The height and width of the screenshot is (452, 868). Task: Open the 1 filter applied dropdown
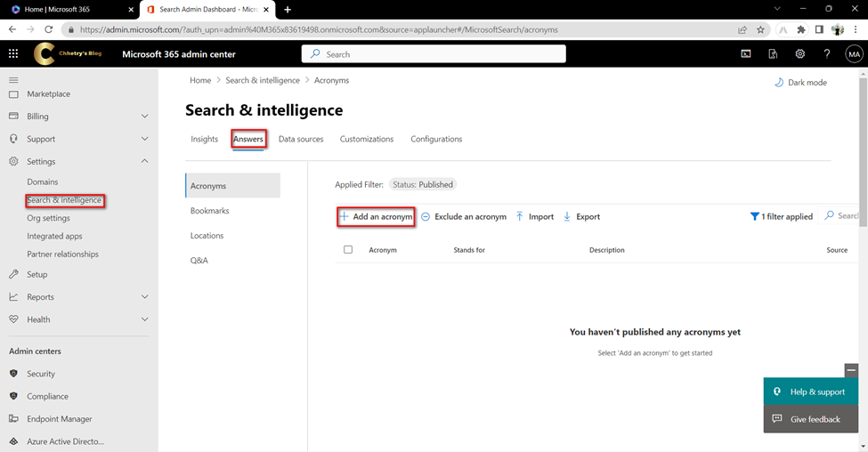click(x=781, y=216)
